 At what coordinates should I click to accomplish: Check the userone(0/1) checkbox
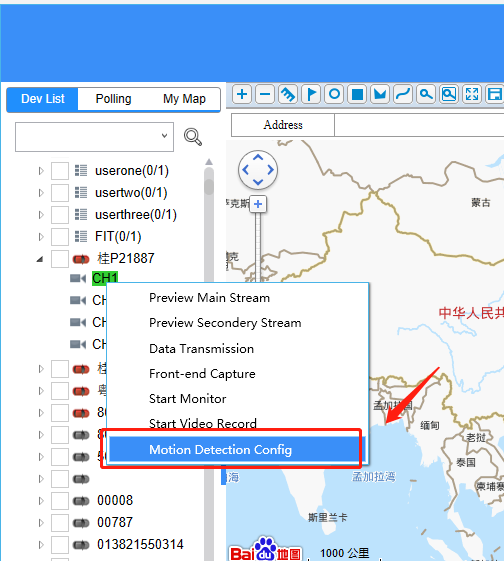(x=60, y=171)
